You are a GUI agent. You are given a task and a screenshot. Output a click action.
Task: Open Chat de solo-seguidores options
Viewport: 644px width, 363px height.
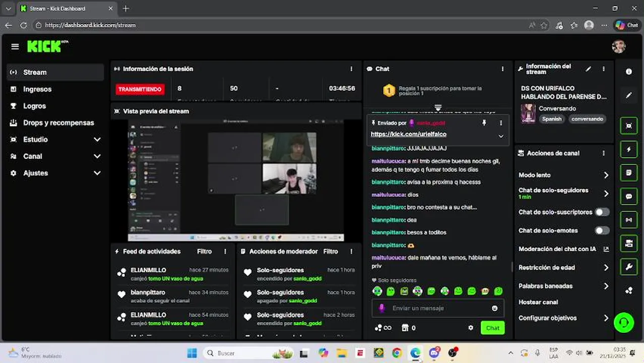564,193
